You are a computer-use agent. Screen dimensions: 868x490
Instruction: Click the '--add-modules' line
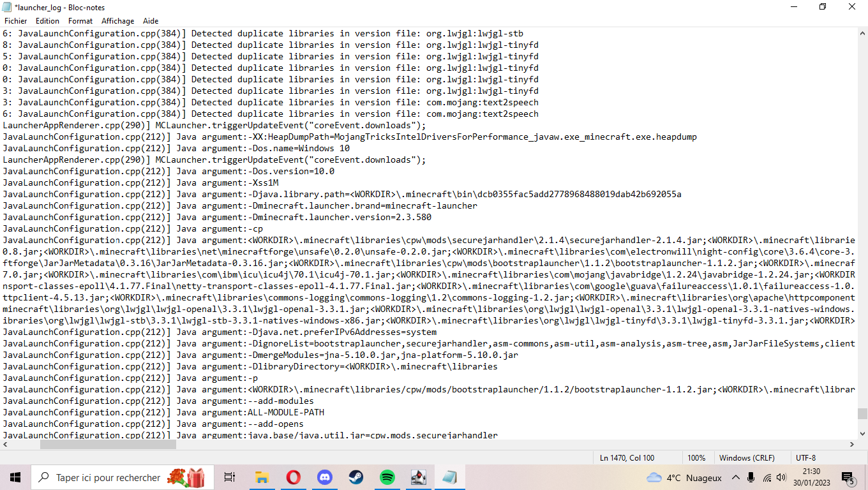point(158,401)
